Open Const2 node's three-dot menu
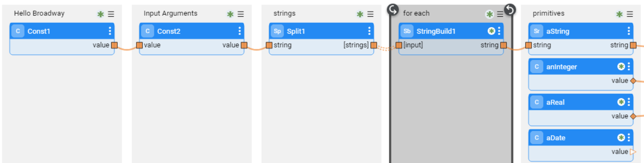Screen dimensions: 644x163 click(239, 31)
